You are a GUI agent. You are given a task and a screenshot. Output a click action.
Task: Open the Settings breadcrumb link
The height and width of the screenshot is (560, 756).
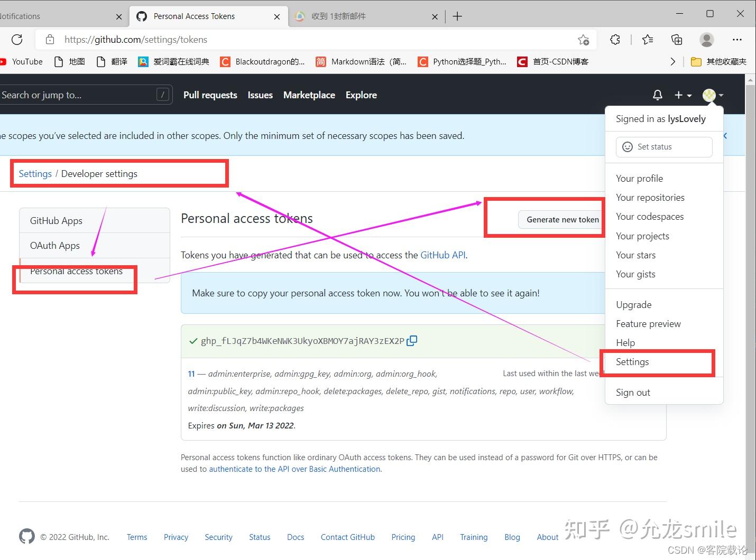(x=35, y=173)
